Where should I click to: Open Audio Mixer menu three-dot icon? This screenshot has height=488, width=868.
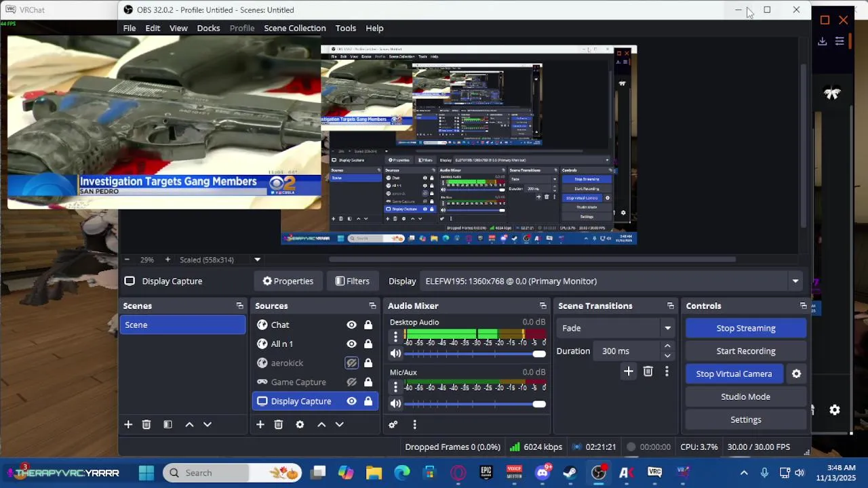click(x=414, y=424)
